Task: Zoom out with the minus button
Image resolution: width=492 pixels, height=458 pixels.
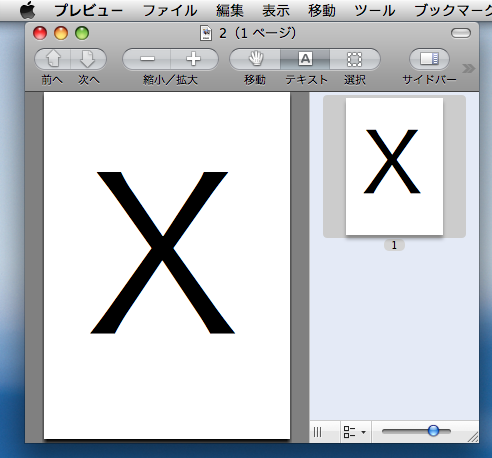Action: coord(147,59)
